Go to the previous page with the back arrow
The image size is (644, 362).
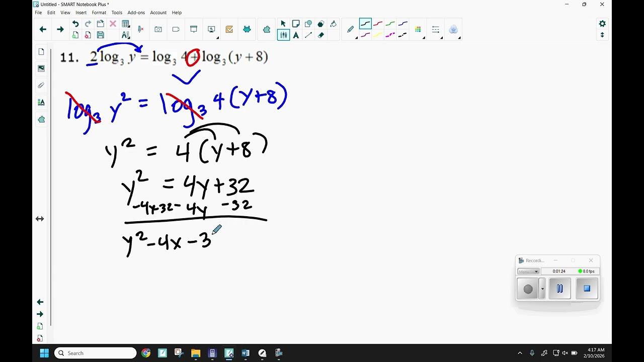tap(43, 30)
